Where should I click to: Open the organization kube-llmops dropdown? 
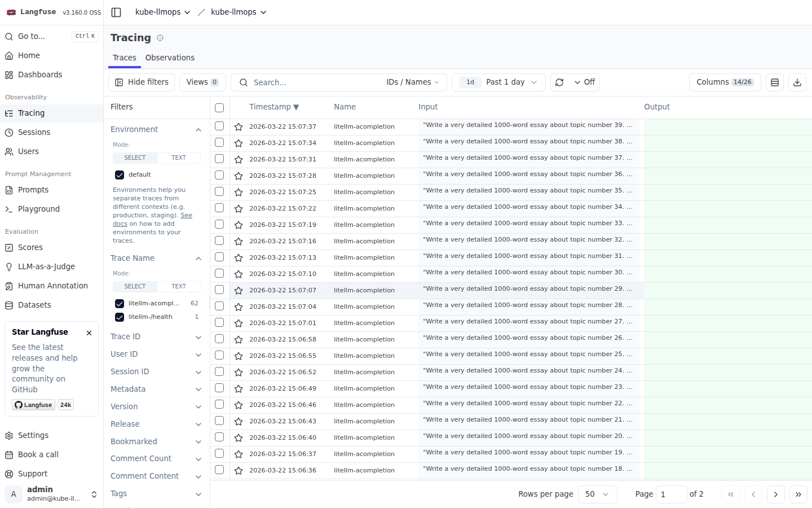point(162,12)
